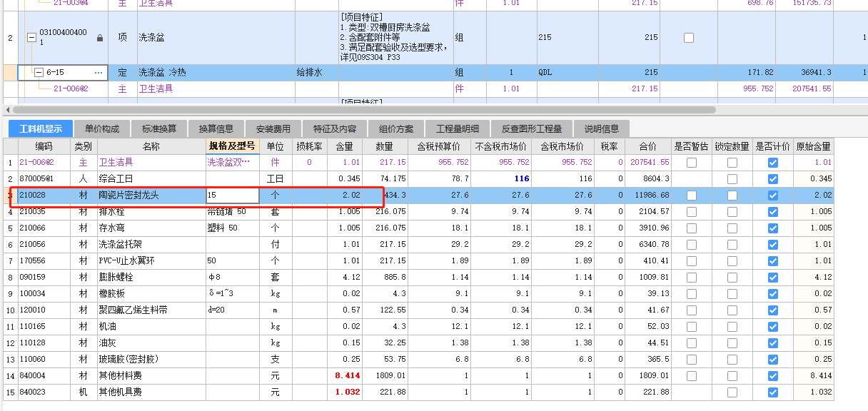This screenshot has width=868, height=411.
Task: Open the ellipsis button in the 6-15 code cell
Action: pos(99,73)
